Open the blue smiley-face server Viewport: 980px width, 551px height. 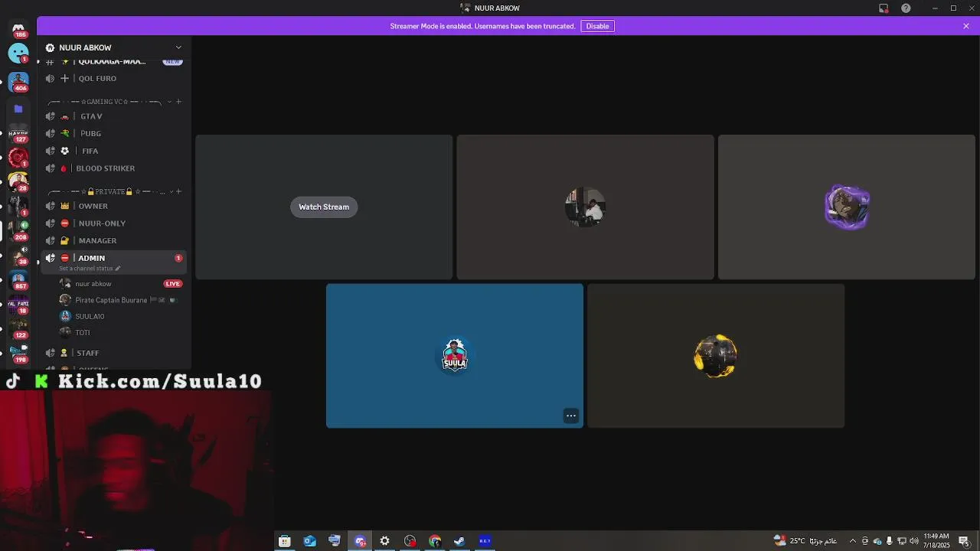tap(18, 53)
